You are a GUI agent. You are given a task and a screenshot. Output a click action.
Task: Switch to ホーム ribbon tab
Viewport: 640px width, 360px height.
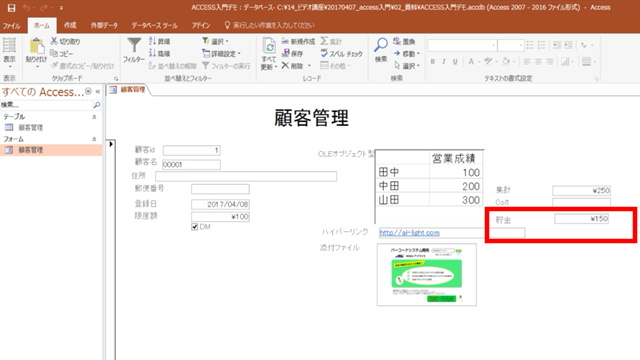(x=42, y=25)
